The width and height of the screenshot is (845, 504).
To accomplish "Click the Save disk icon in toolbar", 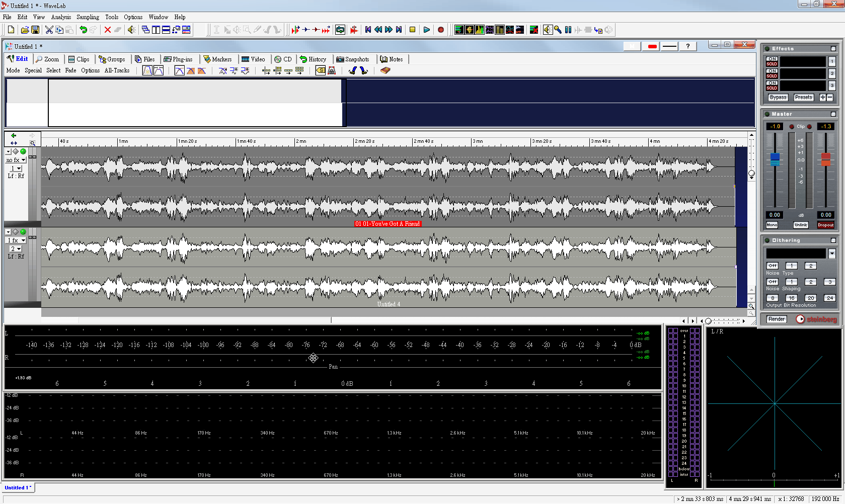I will point(35,30).
